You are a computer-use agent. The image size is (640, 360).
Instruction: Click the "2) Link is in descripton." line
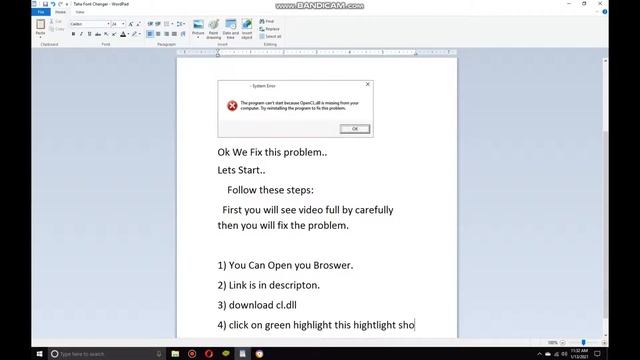(x=269, y=285)
